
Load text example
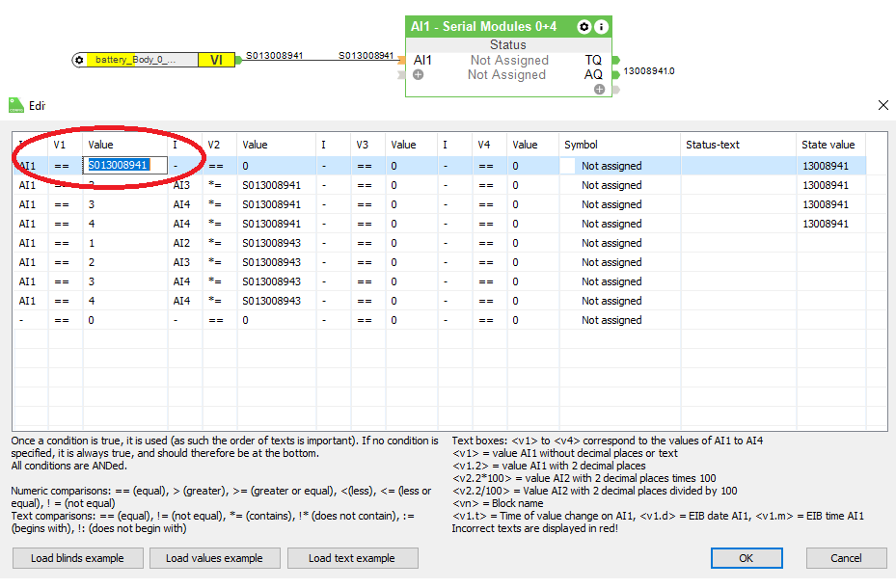point(353,558)
